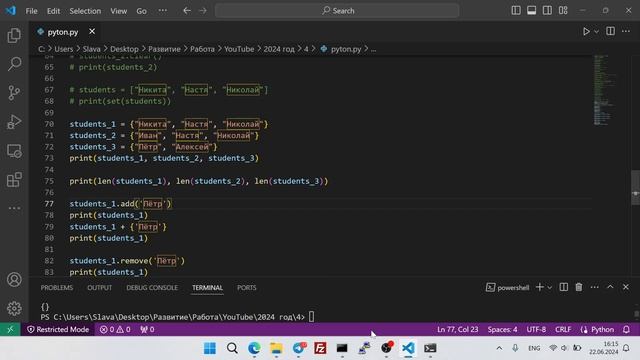Viewport: 640px width, 360px height.
Task: Expand run options dropdown arrow
Action: tap(596, 31)
